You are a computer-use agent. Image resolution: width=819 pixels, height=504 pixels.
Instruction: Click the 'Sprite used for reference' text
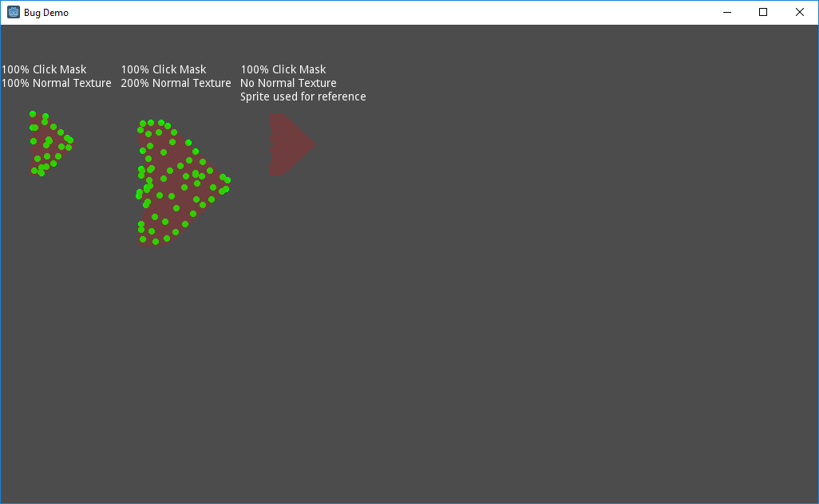pyautogui.click(x=303, y=96)
